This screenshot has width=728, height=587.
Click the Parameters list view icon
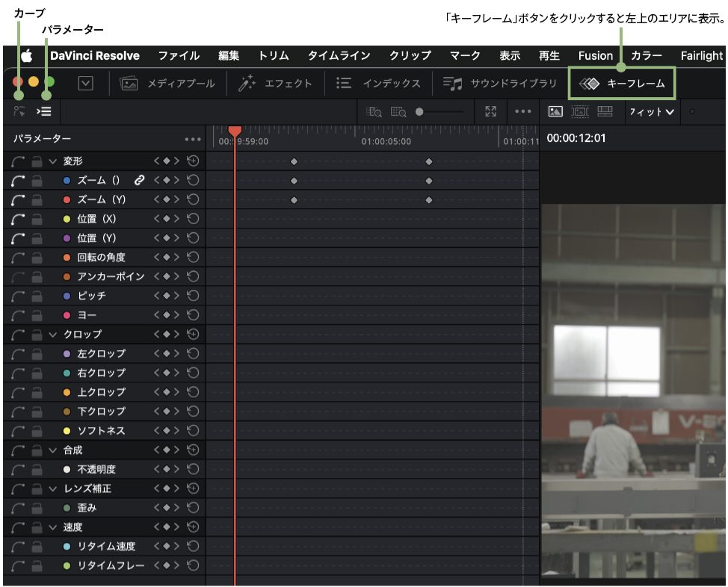(x=46, y=111)
